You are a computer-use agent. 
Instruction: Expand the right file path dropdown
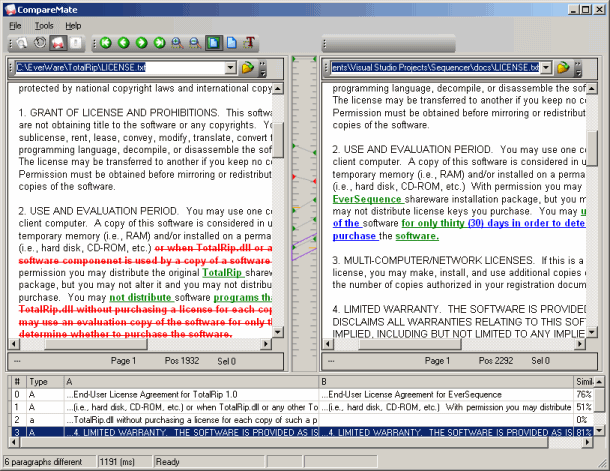(546, 68)
